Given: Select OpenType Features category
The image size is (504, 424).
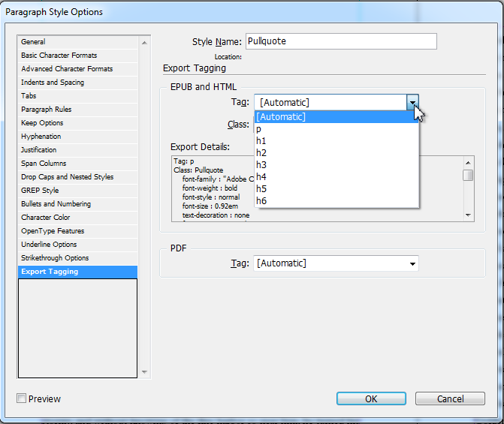Looking at the screenshot, I should [x=78, y=230].
